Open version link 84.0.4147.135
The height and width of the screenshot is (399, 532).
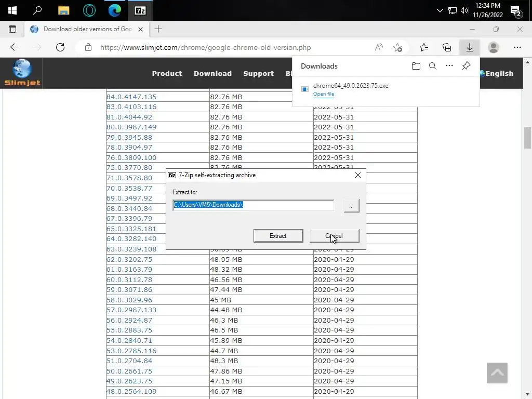[131, 97]
